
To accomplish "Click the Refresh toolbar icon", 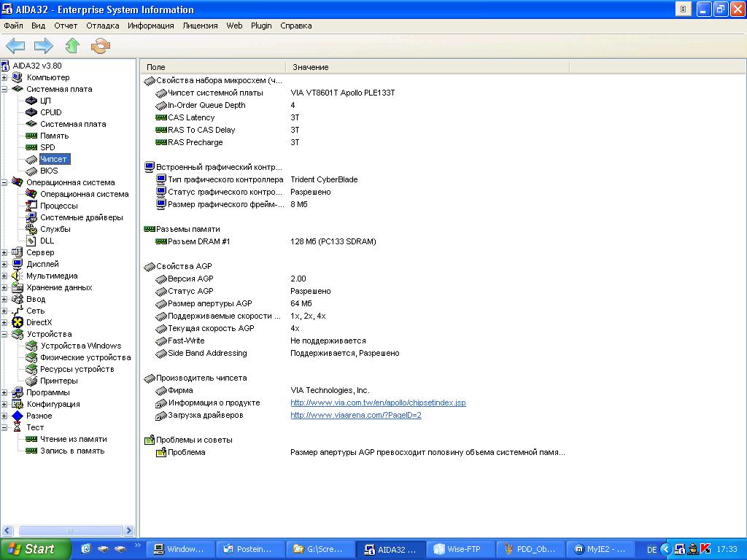I will (x=100, y=46).
